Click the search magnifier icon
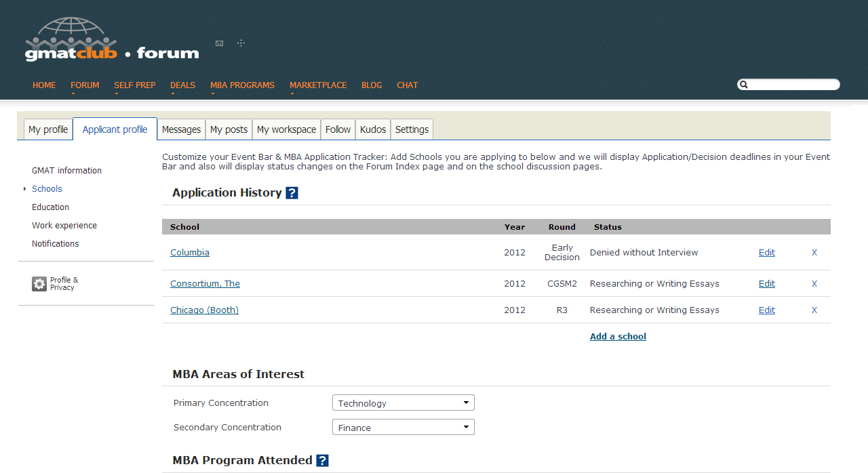The image size is (868, 473). click(744, 85)
